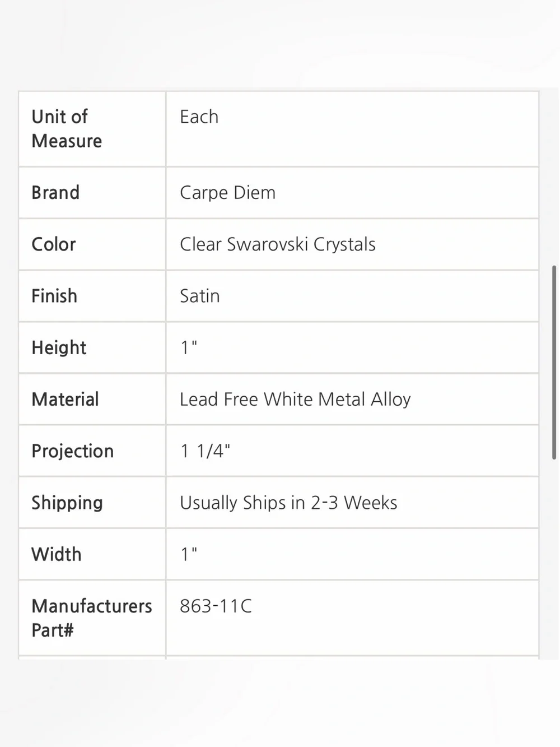Select 'Clear Swarovski Crystals' color value
560x747 pixels.
[277, 245]
